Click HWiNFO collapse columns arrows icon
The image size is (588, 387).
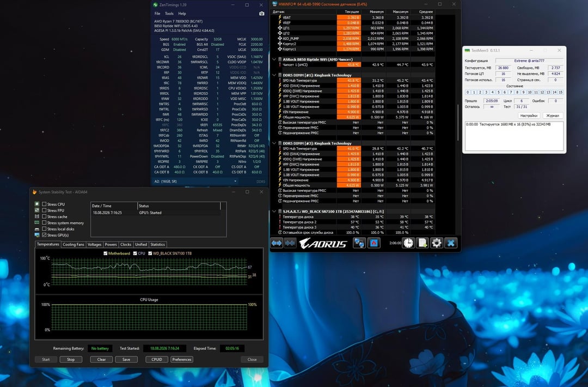290,243
